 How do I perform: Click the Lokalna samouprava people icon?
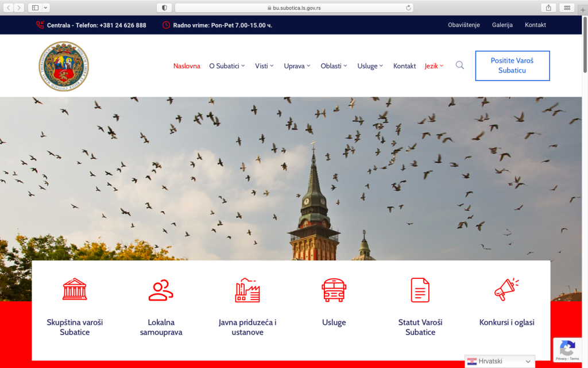[161, 290]
